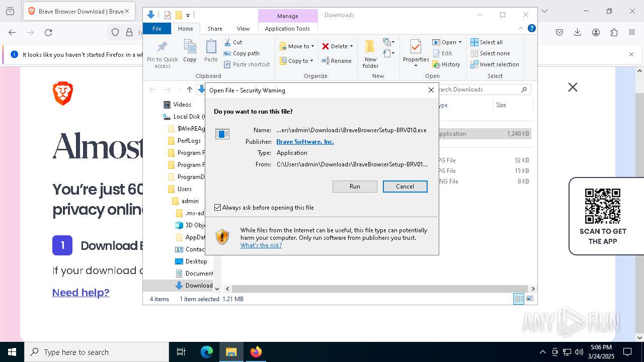Click Invert selection in ribbon

(495, 64)
